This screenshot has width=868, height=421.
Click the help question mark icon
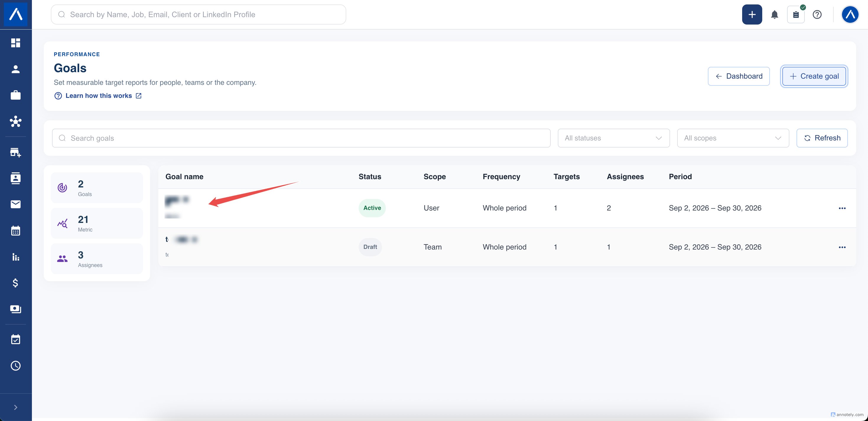coord(817,14)
